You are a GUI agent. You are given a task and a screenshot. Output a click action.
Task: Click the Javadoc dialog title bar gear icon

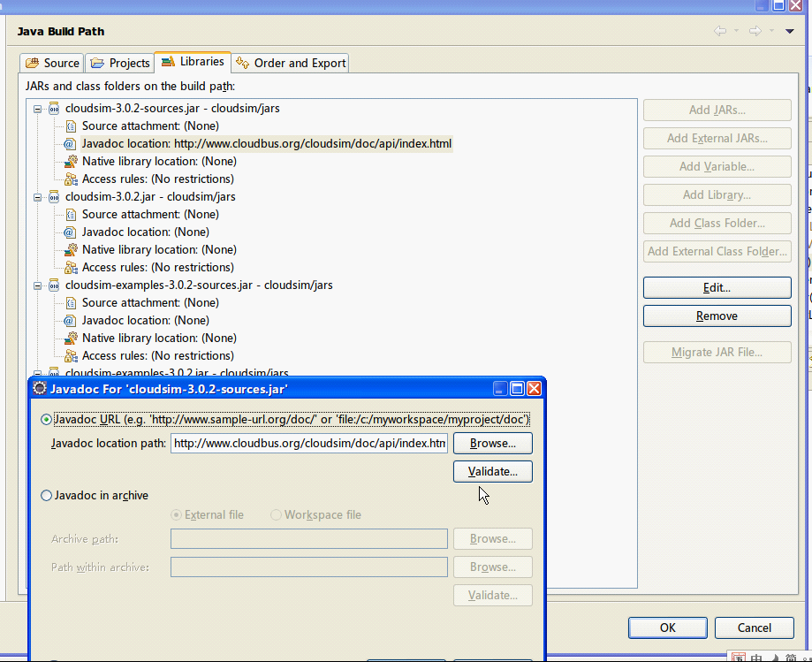tap(40, 389)
